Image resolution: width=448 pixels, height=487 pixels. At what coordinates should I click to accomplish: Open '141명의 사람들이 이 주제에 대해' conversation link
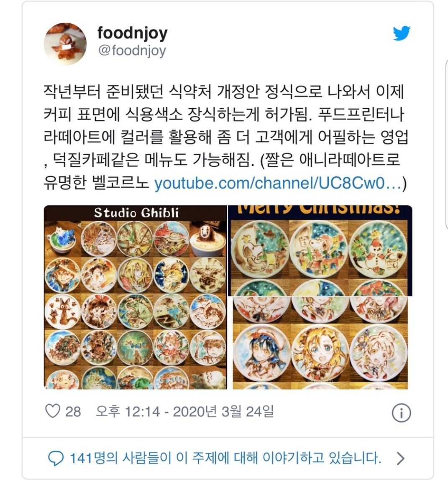pyautogui.click(x=225, y=458)
